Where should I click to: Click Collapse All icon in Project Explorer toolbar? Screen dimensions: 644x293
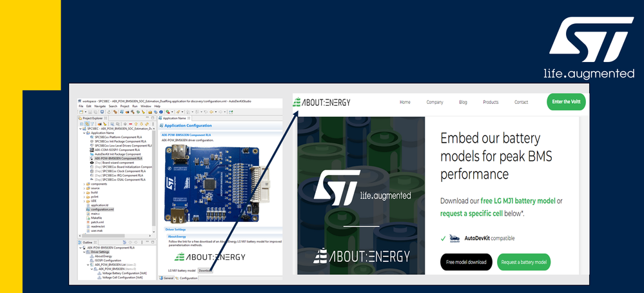point(82,124)
